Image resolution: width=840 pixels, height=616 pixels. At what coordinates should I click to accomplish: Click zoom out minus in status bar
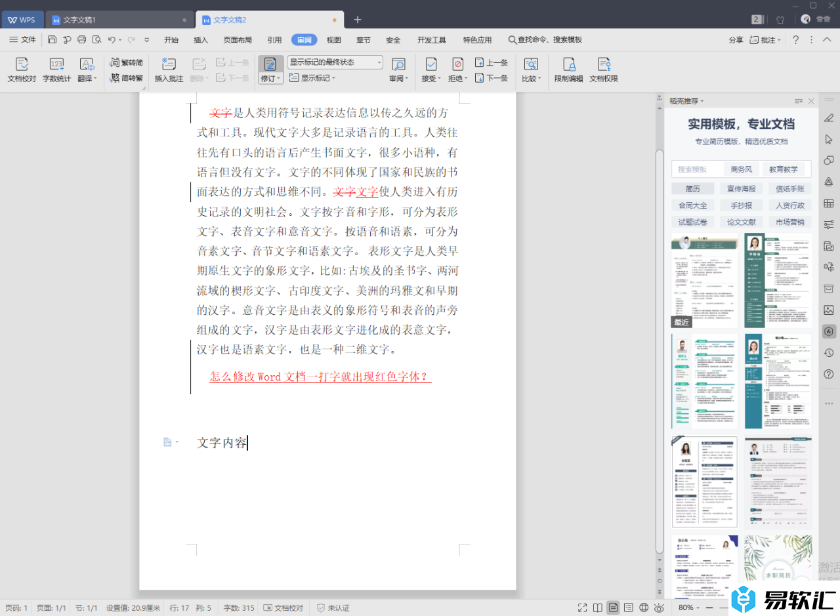[x=708, y=608]
